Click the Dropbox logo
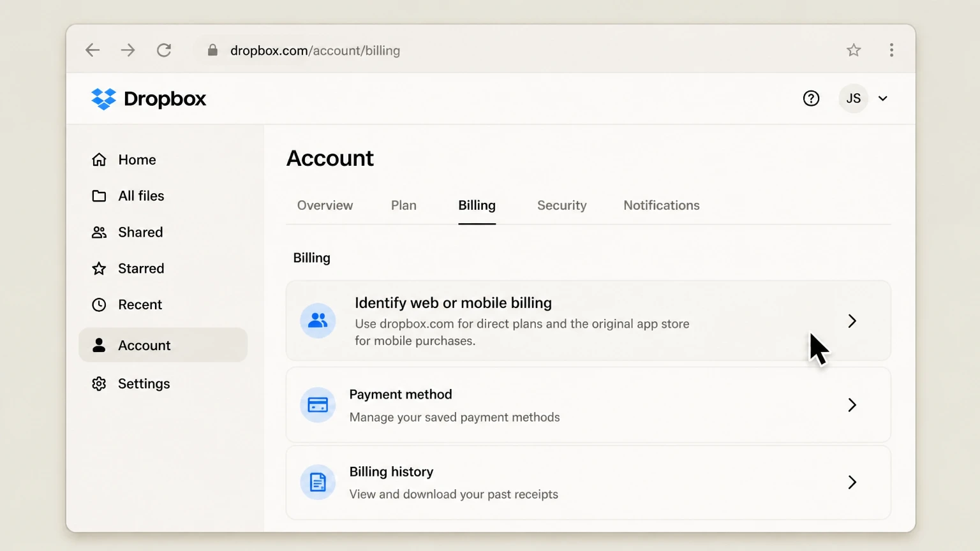Screen dimensions: 980x551 [x=148, y=99]
